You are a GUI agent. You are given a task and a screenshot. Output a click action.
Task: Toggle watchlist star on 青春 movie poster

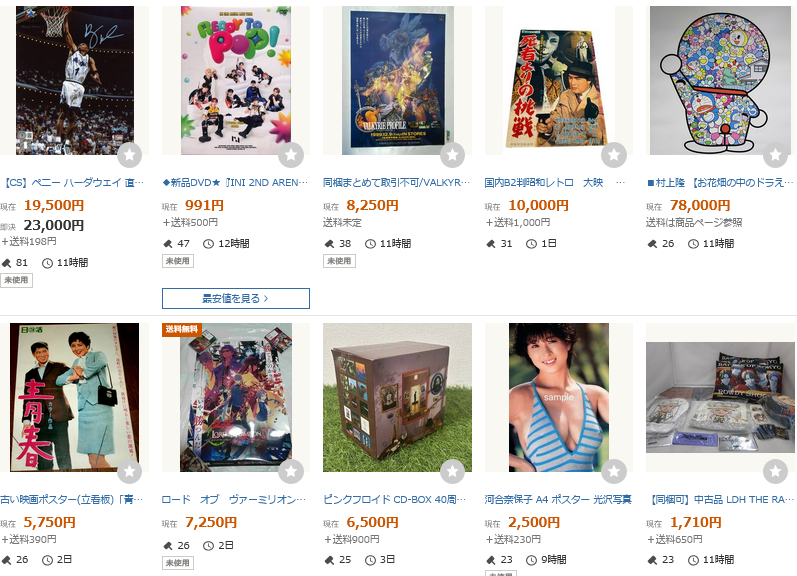[x=130, y=472]
